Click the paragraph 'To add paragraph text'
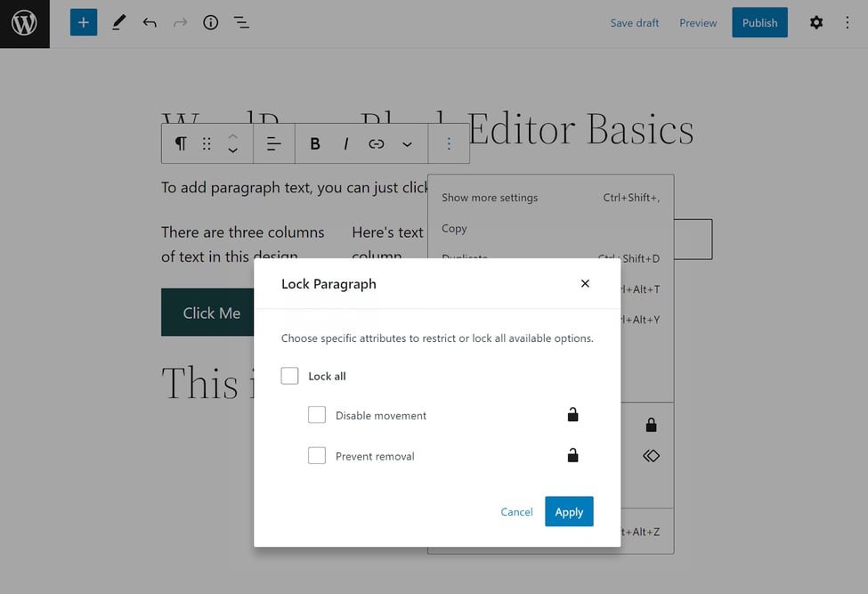 pyautogui.click(x=294, y=188)
